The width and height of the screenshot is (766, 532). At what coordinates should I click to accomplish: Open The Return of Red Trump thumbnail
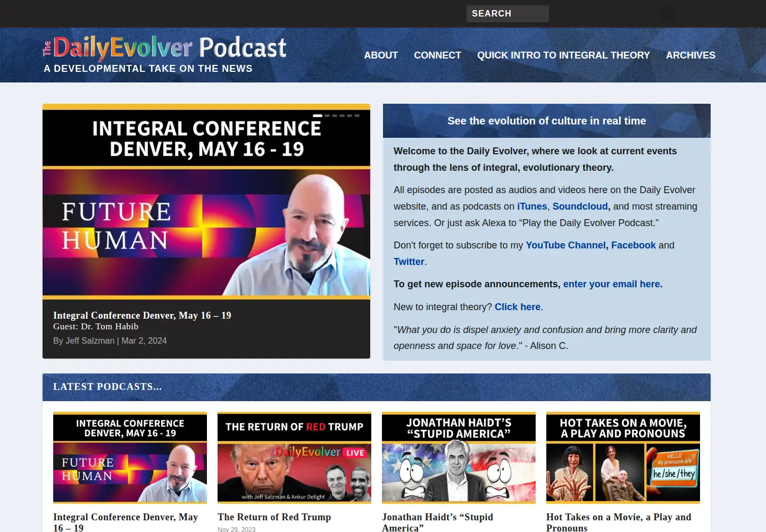point(294,458)
